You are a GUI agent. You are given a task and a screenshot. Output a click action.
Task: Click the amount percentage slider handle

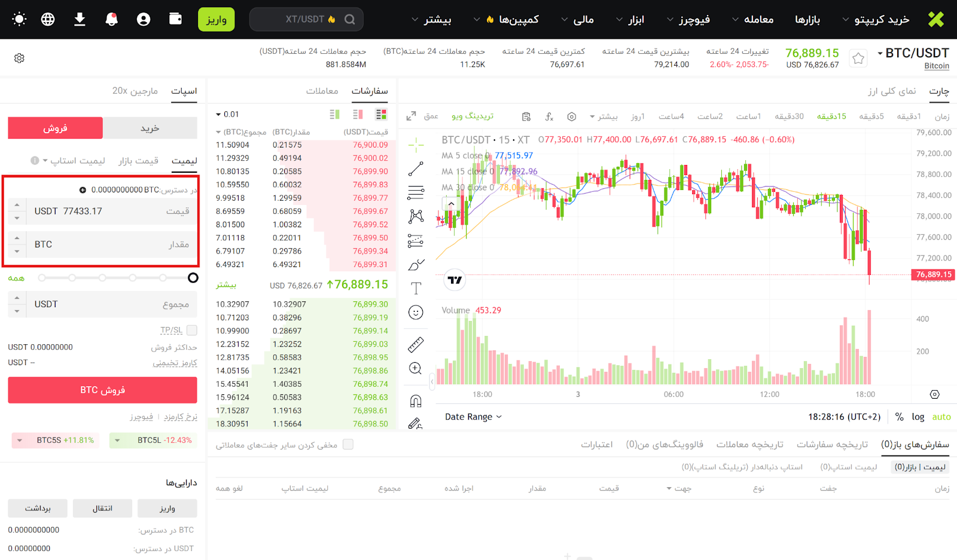(193, 278)
